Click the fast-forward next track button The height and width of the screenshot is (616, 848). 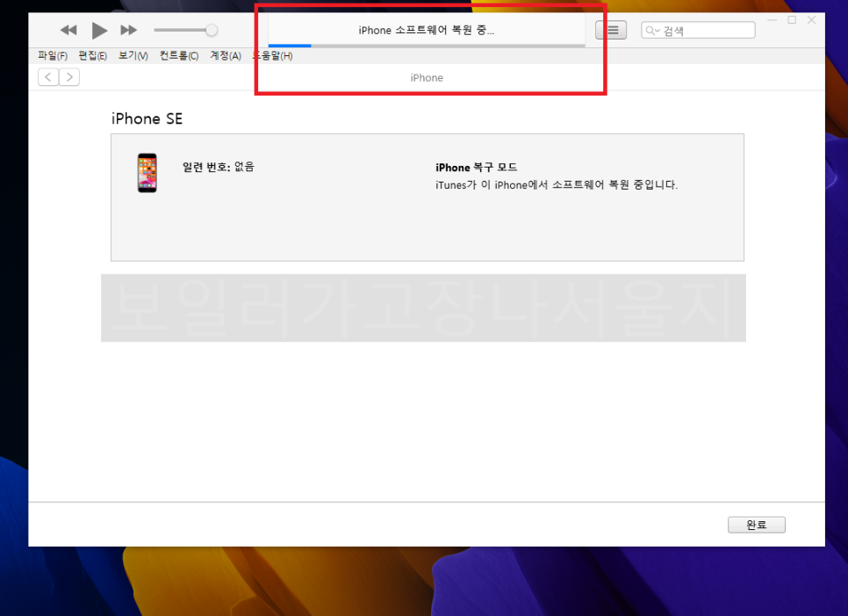pyautogui.click(x=128, y=31)
